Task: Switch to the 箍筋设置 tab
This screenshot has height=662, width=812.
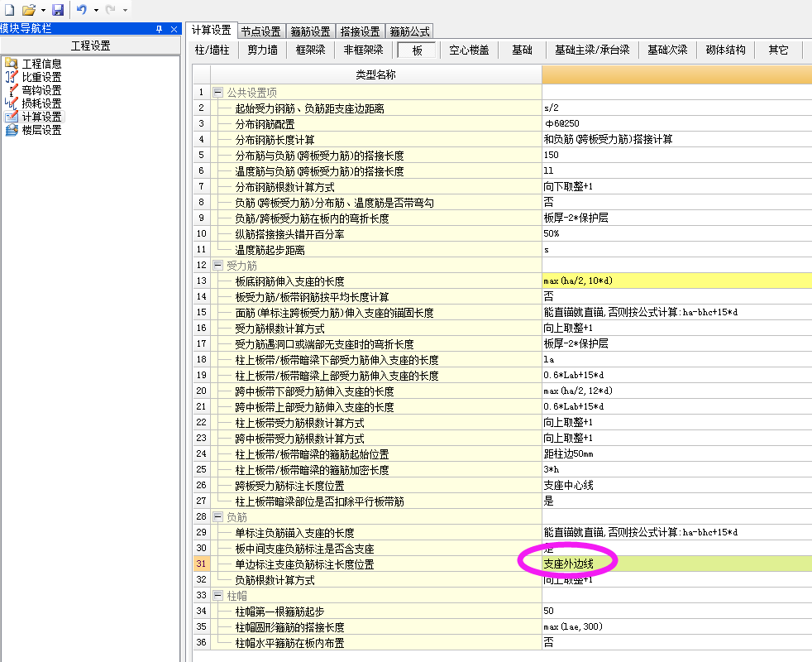Action: point(310,31)
